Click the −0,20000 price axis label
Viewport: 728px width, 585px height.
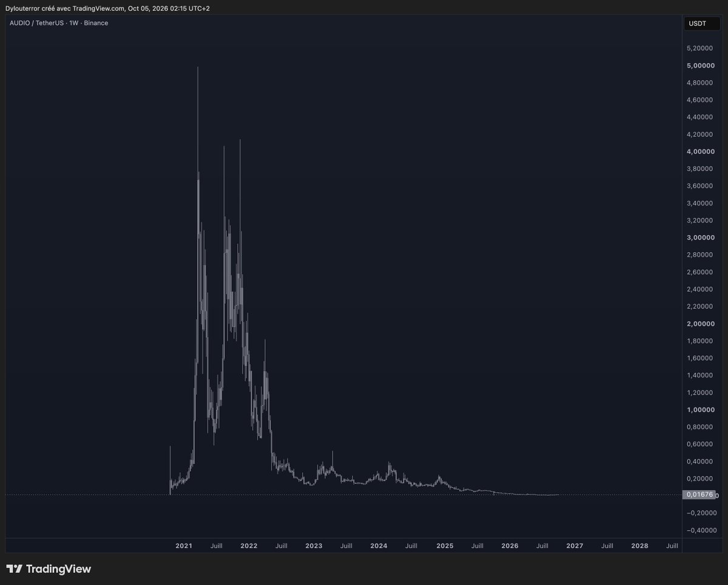(701, 513)
